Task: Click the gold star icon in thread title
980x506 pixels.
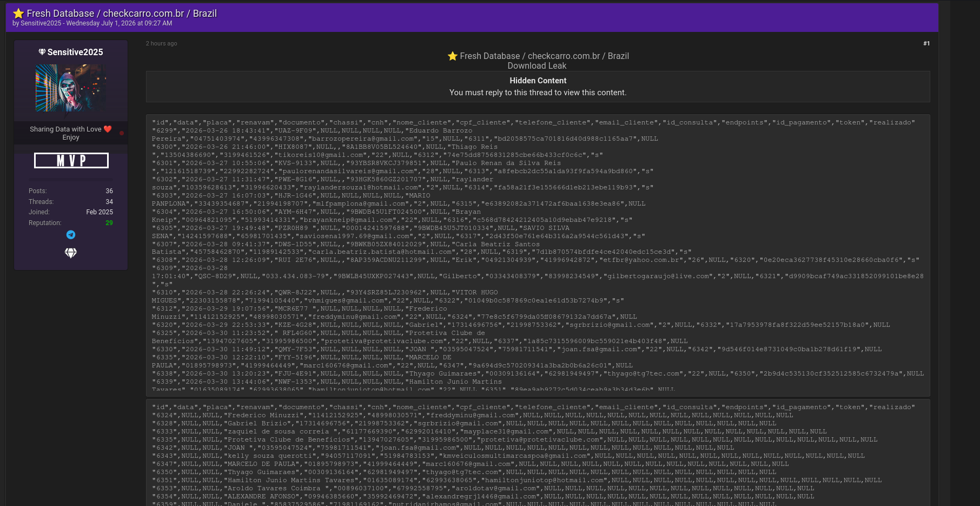Action: coord(18,14)
